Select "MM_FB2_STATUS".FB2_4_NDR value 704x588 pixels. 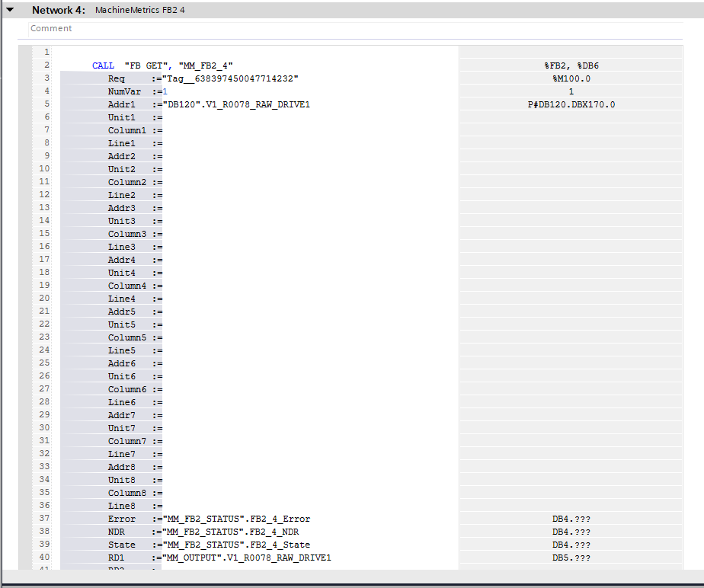(231, 532)
